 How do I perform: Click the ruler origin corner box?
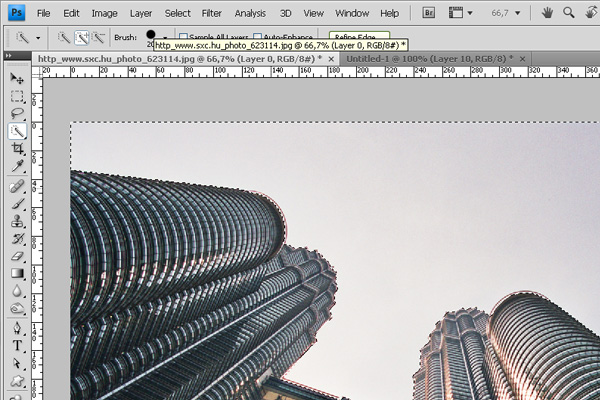37,73
